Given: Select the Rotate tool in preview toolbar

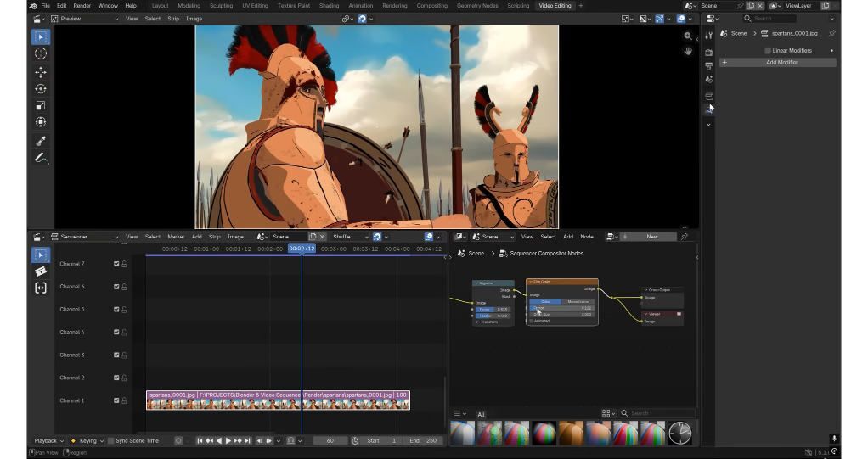Looking at the screenshot, I should pos(40,89).
